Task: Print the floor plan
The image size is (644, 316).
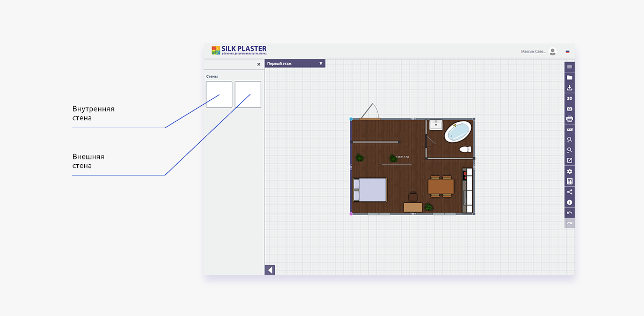Action: click(x=569, y=119)
